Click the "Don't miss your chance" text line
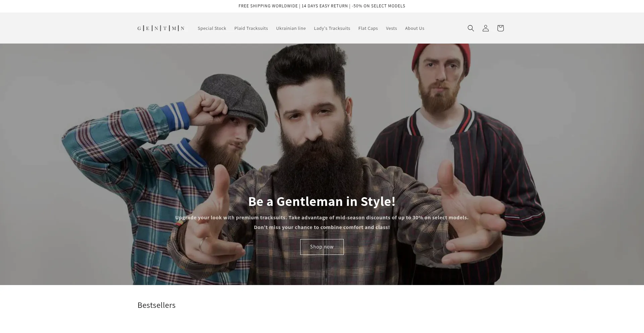644x333 pixels. (x=322, y=227)
